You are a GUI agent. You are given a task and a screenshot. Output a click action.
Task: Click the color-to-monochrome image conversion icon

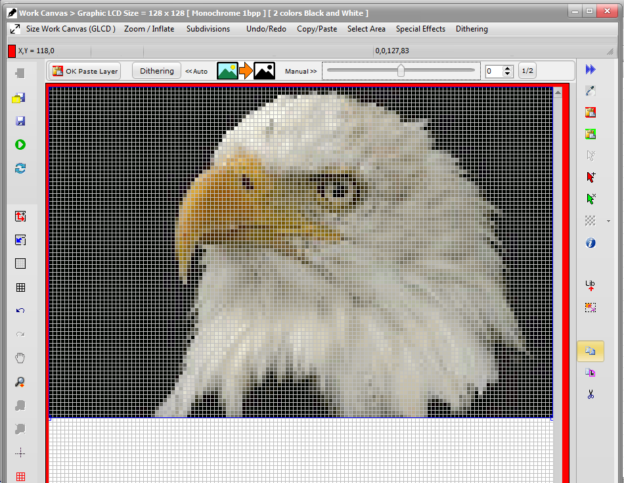pyautogui.click(x=246, y=71)
